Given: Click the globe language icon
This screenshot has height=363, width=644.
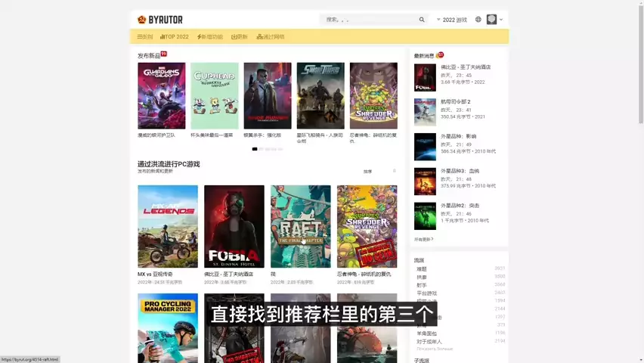Looking at the screenshot, I should point(478,20).
